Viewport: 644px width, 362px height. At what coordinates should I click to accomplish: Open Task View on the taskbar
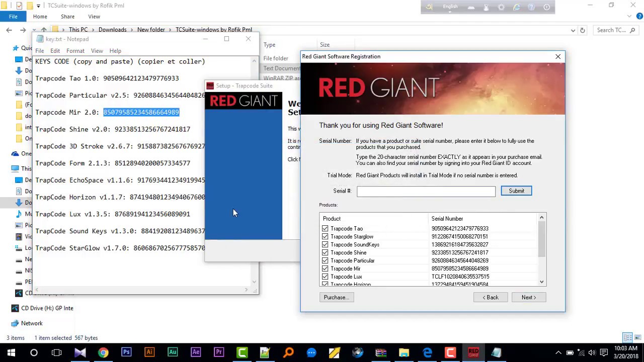[x=57, y=352]
